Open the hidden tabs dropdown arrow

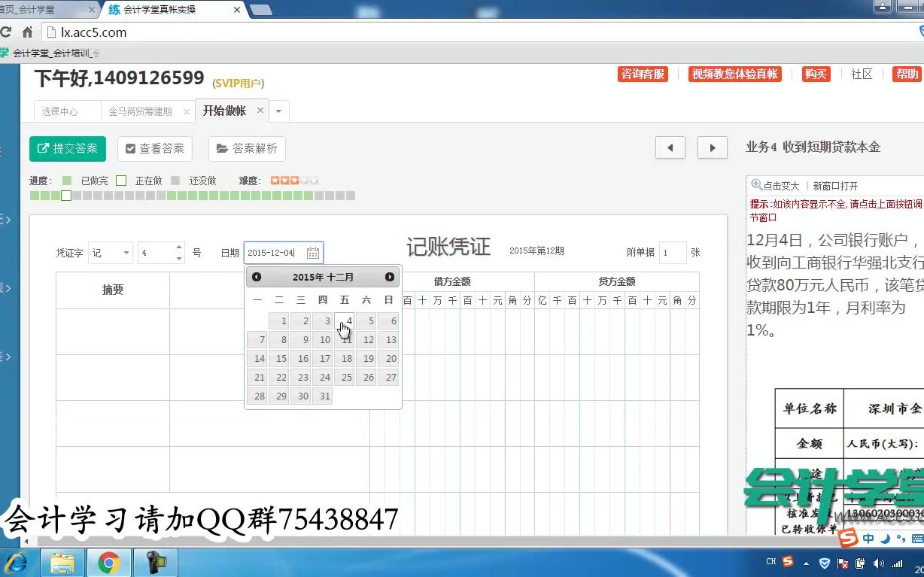[278, 110]
